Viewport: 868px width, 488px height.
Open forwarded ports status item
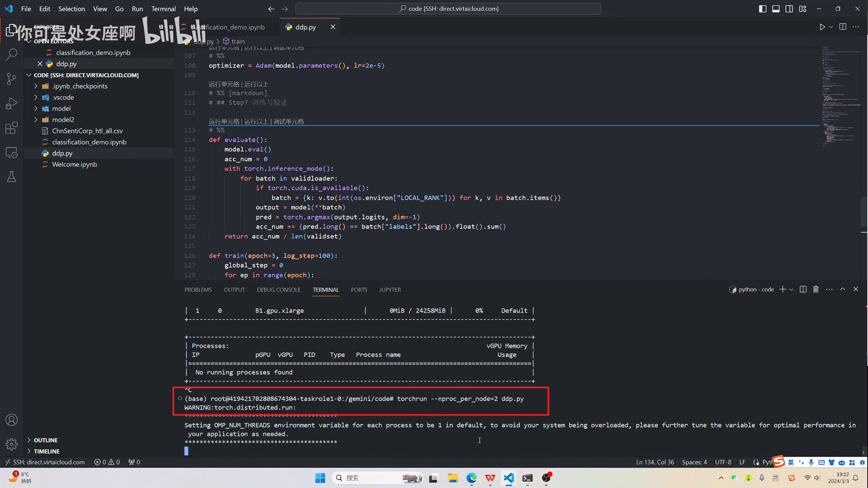pos(134,462)
